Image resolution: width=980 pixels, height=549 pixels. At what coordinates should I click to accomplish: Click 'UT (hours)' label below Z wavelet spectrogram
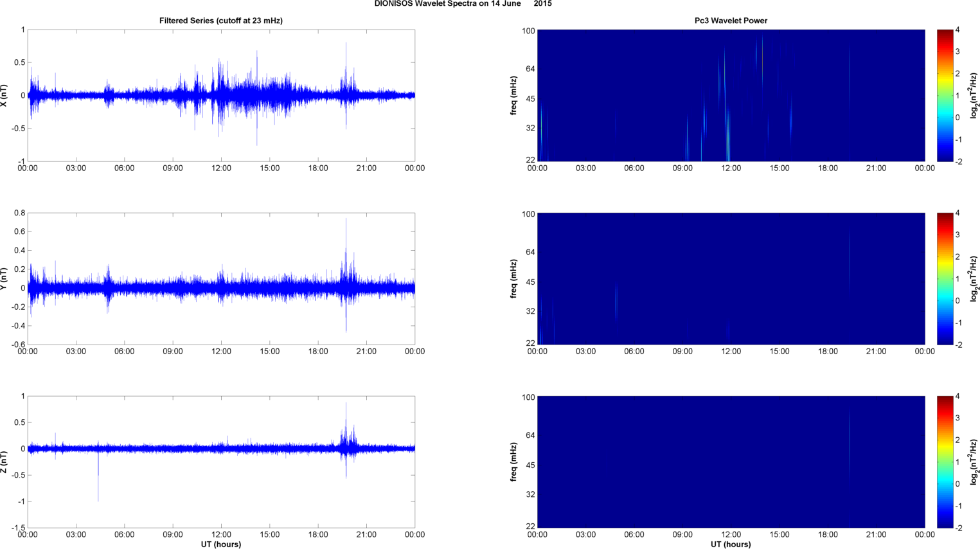tap(731, 544)
